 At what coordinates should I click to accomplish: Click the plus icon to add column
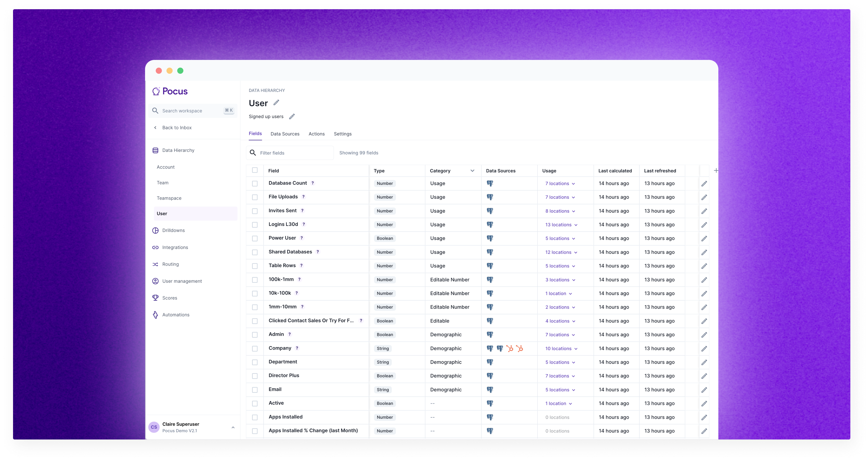tap(716, 171)
